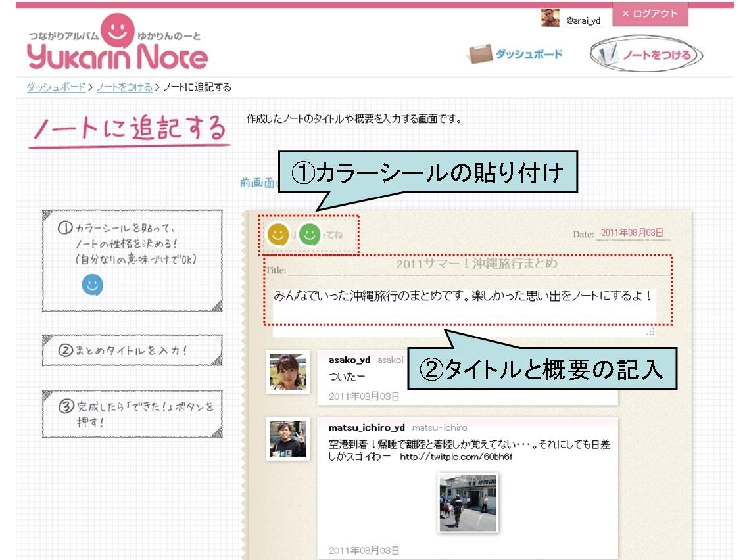Click the asako_yd username
The width and height of the screenshot is (747, 560).
point(349,360)
